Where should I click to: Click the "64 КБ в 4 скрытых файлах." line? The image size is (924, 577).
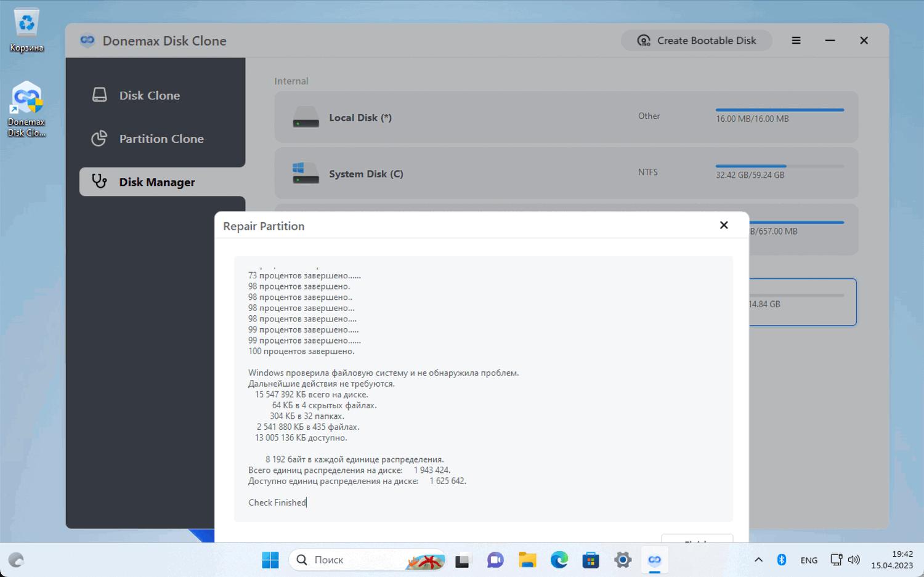(325, 405)
